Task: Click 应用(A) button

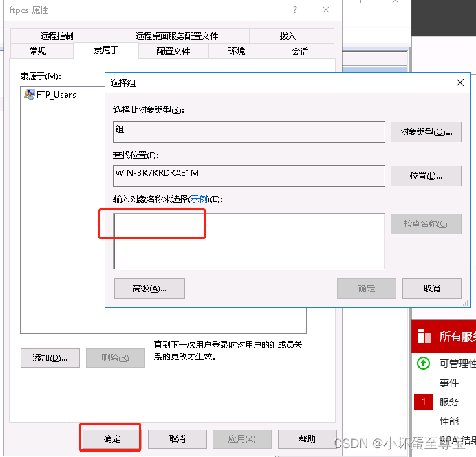Action: point(242,439)
